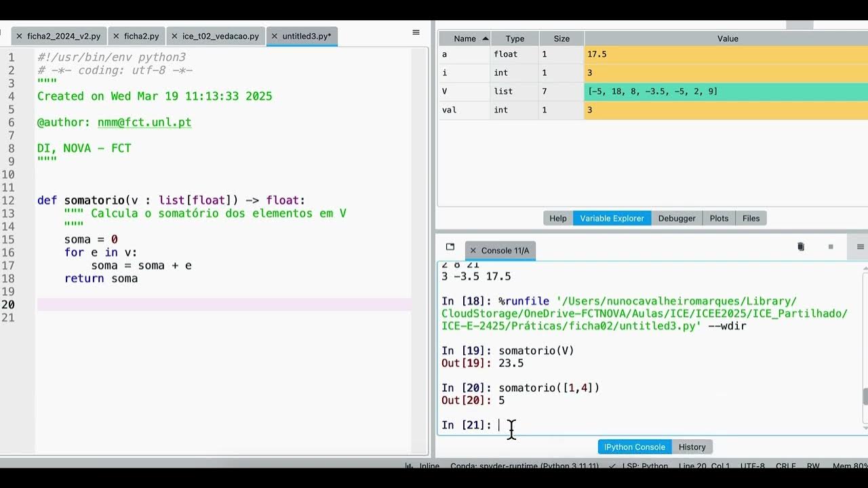Image resolution: width=868 pixels, height=488 pixels.
Task: Click the 'for e in v:' line
Action: coord(101,252)
